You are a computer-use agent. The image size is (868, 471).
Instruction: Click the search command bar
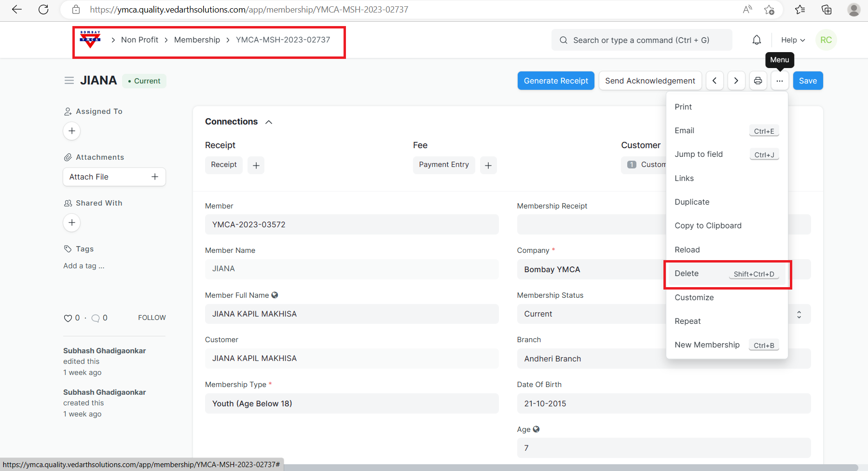(641, 40)
